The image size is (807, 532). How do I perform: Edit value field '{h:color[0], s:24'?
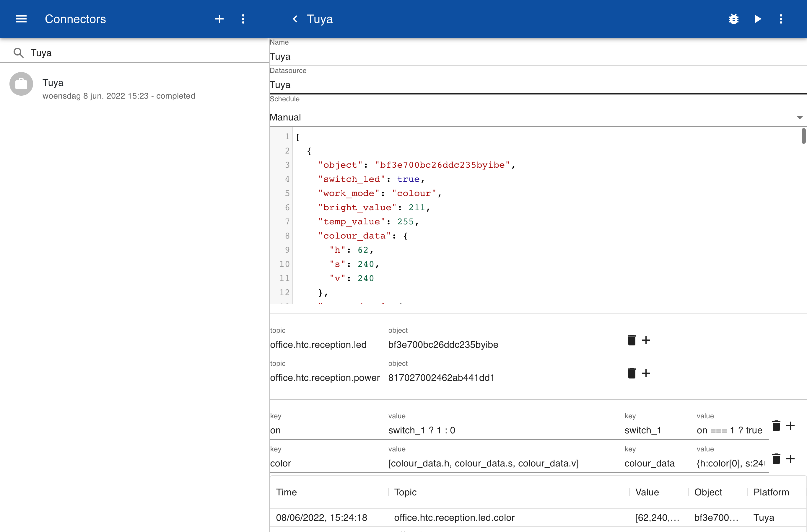click(732, 463)
